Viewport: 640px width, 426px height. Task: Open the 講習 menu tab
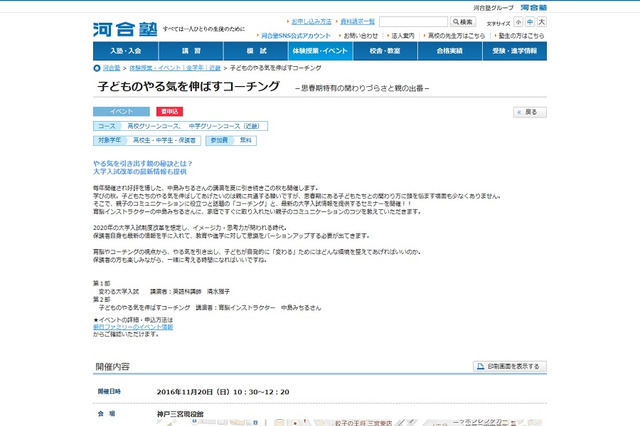point(191,51)
